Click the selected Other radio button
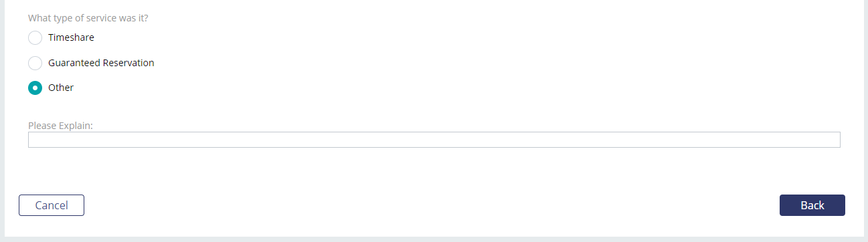Image resolution: width=868 pixels, height=242 pixels. click(x=35, y=88)
